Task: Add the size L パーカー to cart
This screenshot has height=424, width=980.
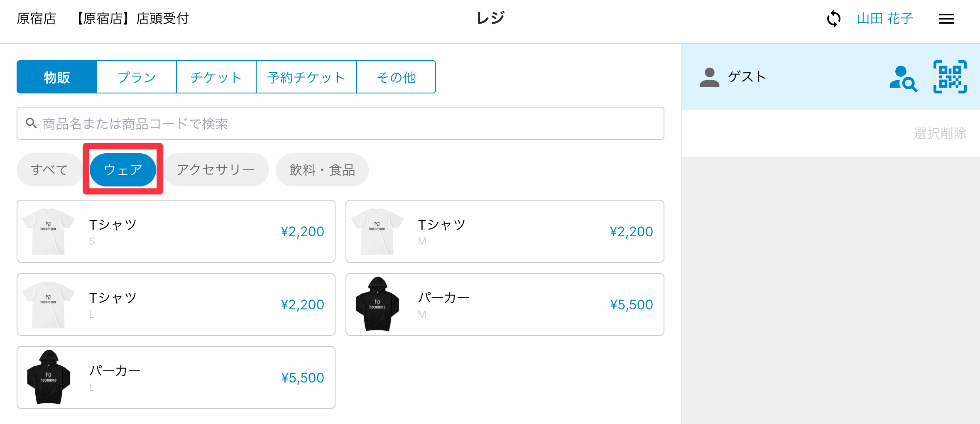Action: [176, 377]
